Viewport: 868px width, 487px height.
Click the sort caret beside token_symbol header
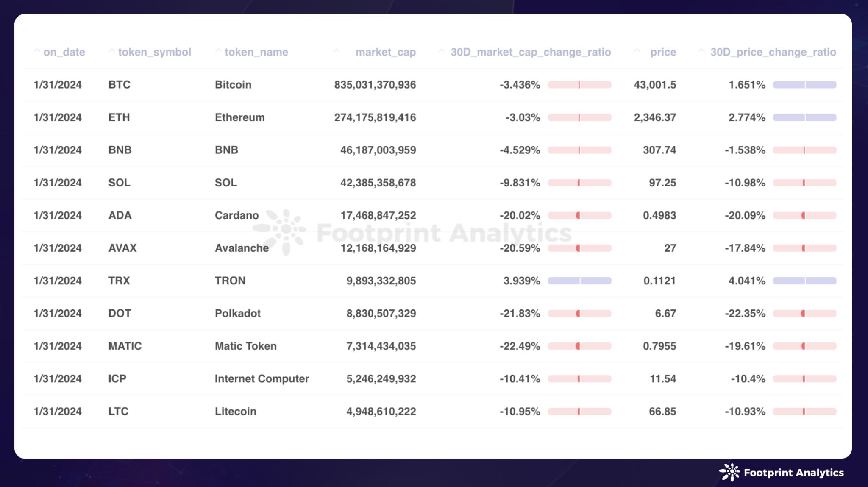(x=112, y=51)
